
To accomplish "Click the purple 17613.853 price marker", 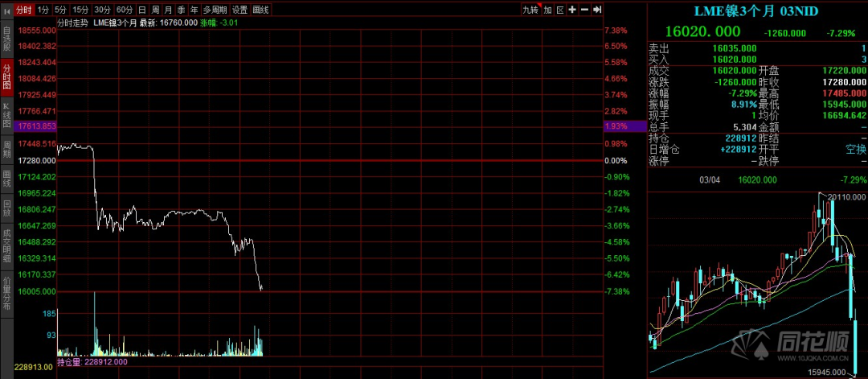I will pyautogui.click(x=36, y=126).
